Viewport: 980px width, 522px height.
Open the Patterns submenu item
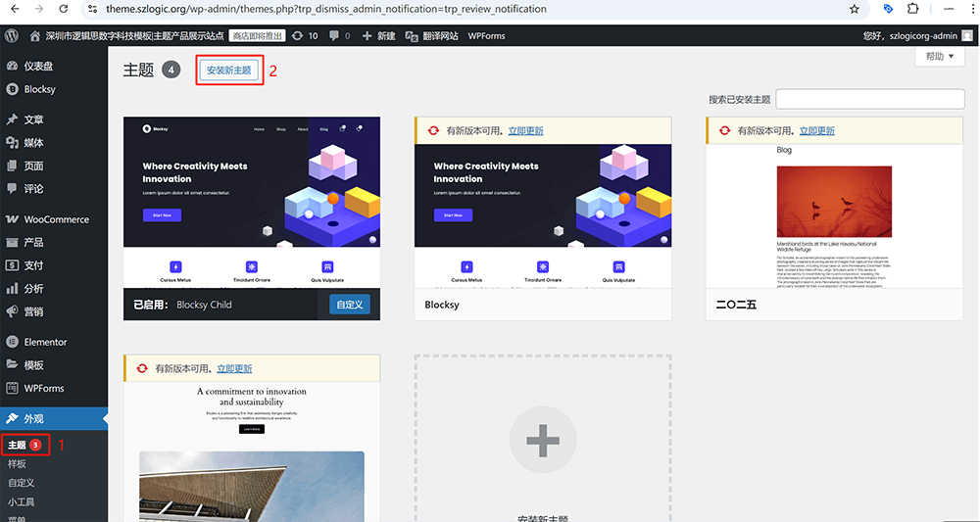[x=17, y=464]
